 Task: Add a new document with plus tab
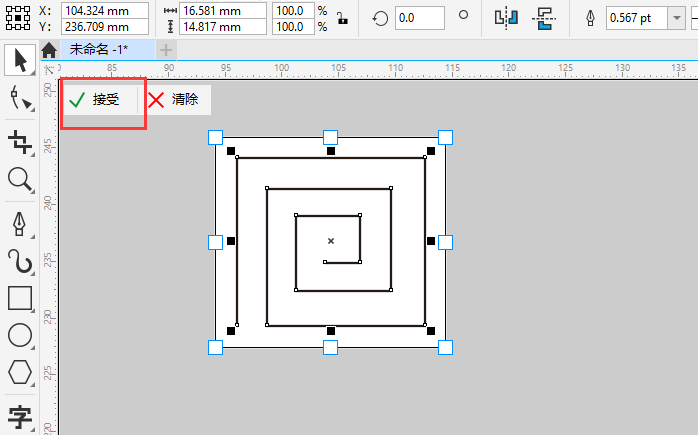pyautogui.click(x=166, y=50)
